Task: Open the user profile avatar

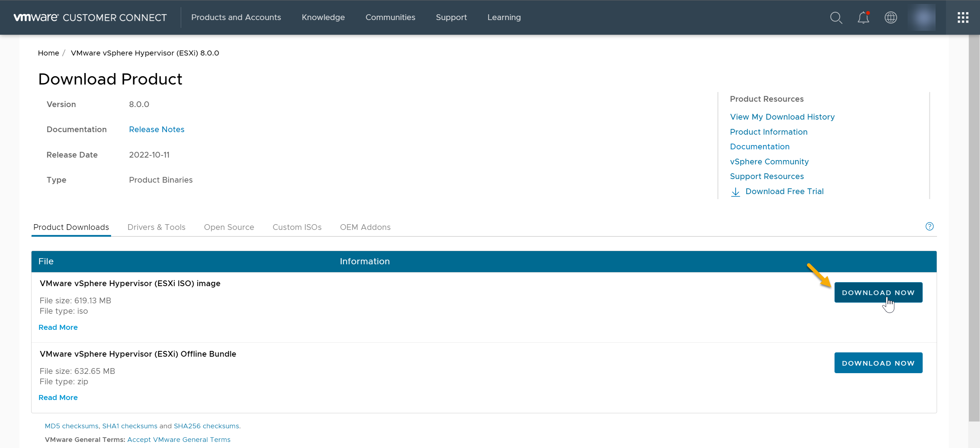Action: 921,18
